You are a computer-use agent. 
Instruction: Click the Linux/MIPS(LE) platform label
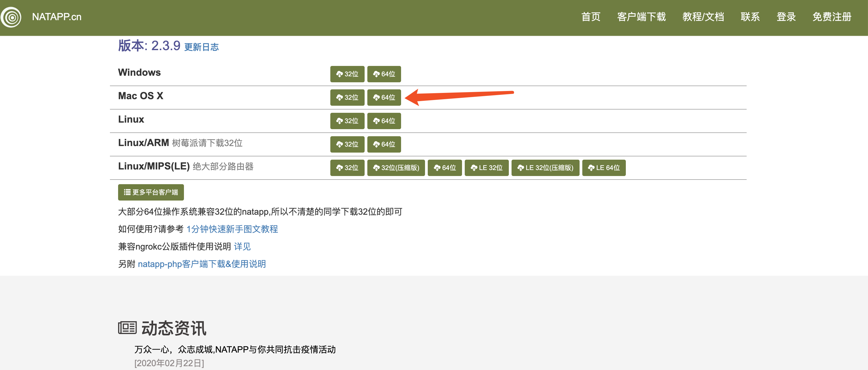[154, 166]
